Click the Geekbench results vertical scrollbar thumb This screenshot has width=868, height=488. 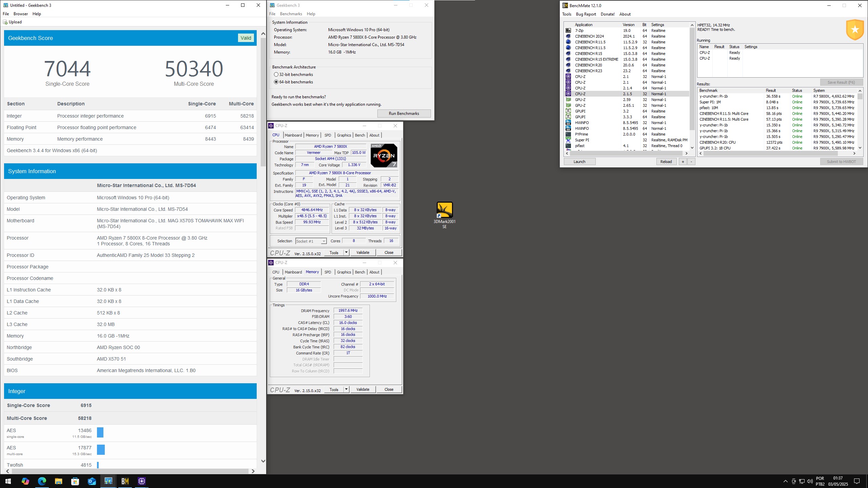coord(263,102)
